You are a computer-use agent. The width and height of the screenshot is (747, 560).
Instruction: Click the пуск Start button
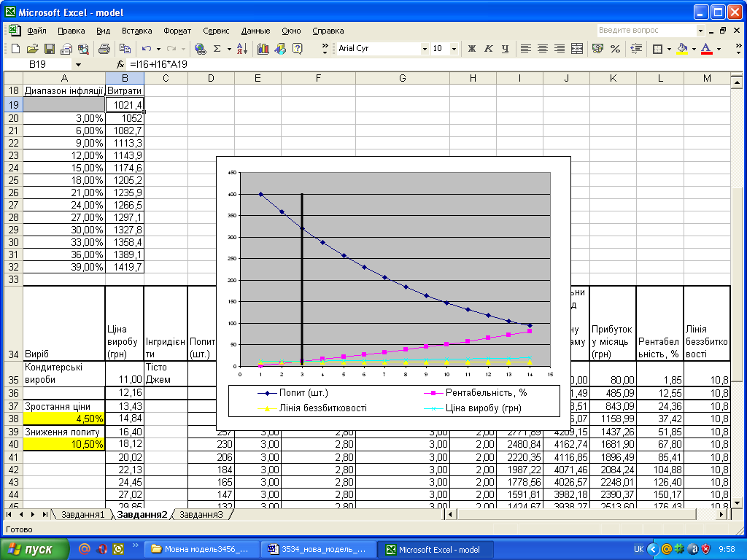[34, 549]
